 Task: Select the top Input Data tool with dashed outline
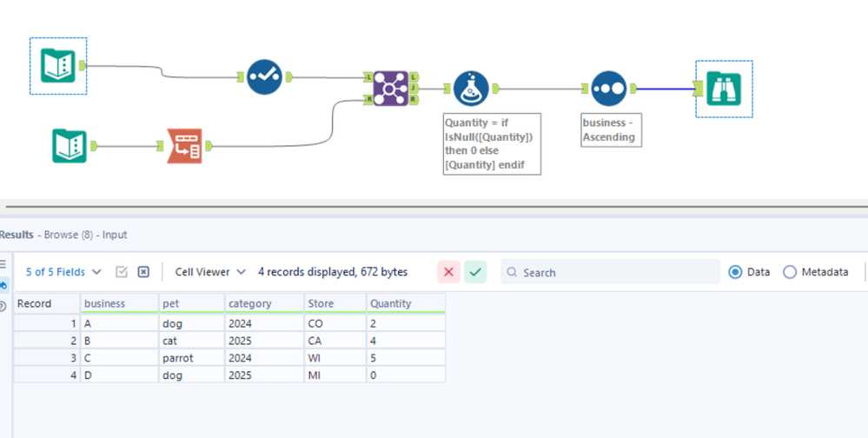pyautogui.click(x=58, y=66)
